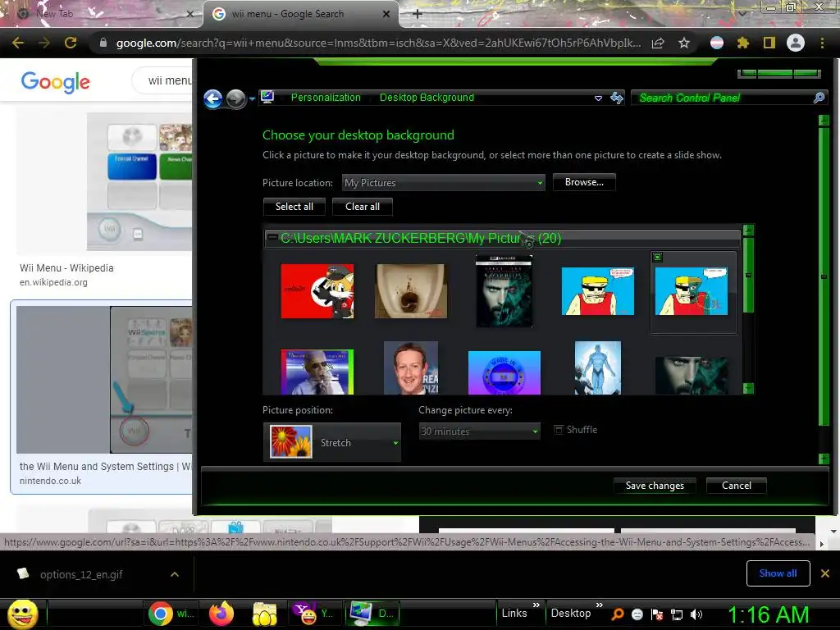The height and width of the screenshot is (630, 840).
Task: Open a new Chrome tab with plus
Action: (418, 14)
